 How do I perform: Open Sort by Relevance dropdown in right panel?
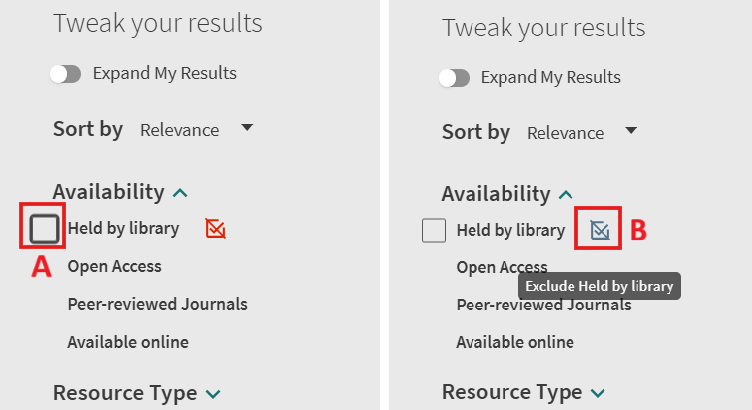click(582, 132)
